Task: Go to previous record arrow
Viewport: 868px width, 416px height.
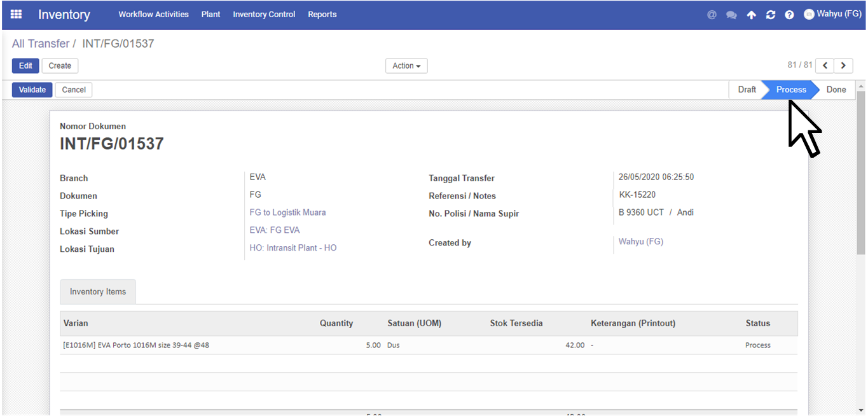Action: pos(825,66)
